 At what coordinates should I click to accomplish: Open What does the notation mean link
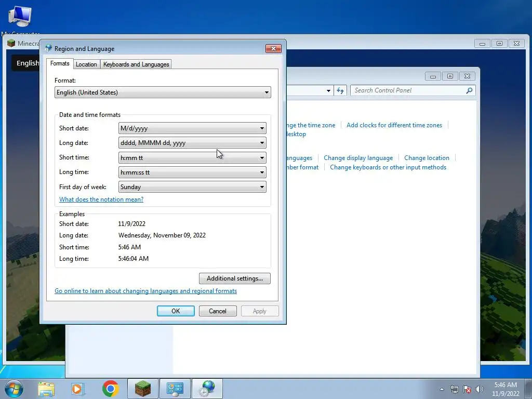(x=101, y=199)
